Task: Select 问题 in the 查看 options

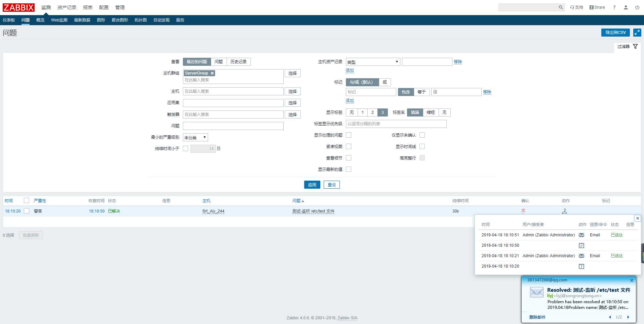Action: [219, 62]
